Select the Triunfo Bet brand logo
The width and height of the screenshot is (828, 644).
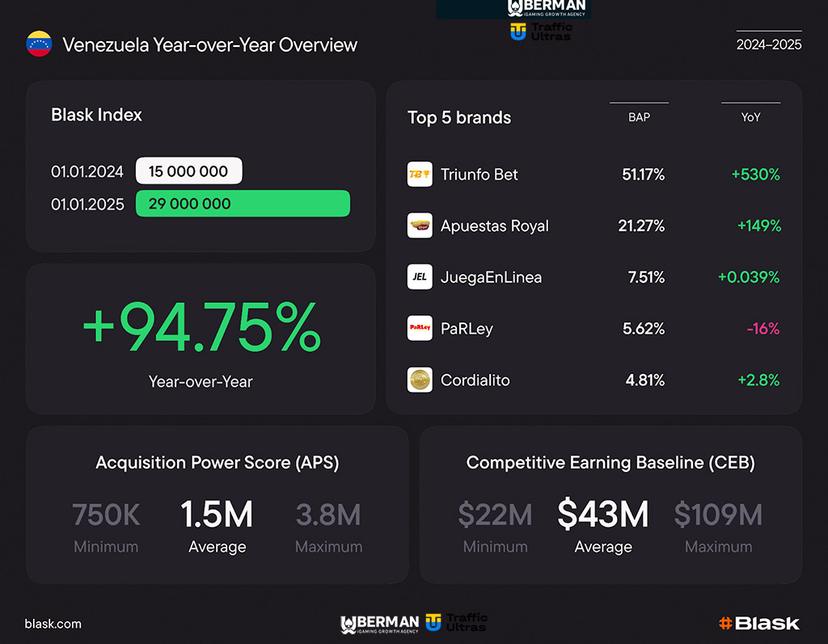point(420,175)
